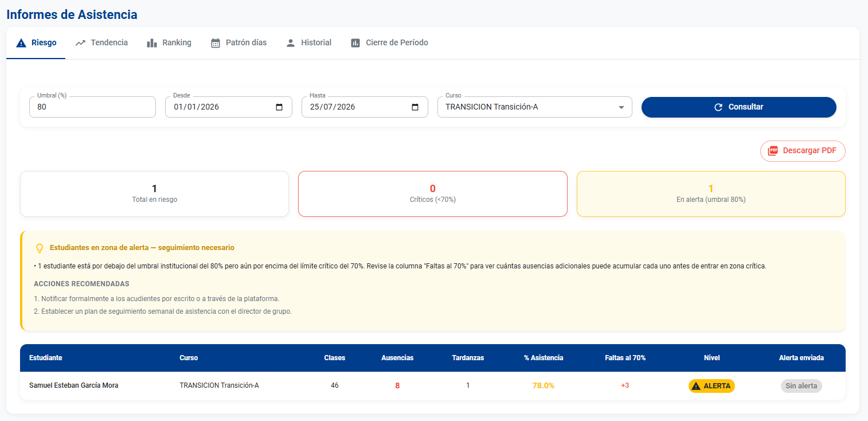868x421 pixels.
Task: Click the Sin alerta badge
Action: pyautogui.click(x=801, y=386)
